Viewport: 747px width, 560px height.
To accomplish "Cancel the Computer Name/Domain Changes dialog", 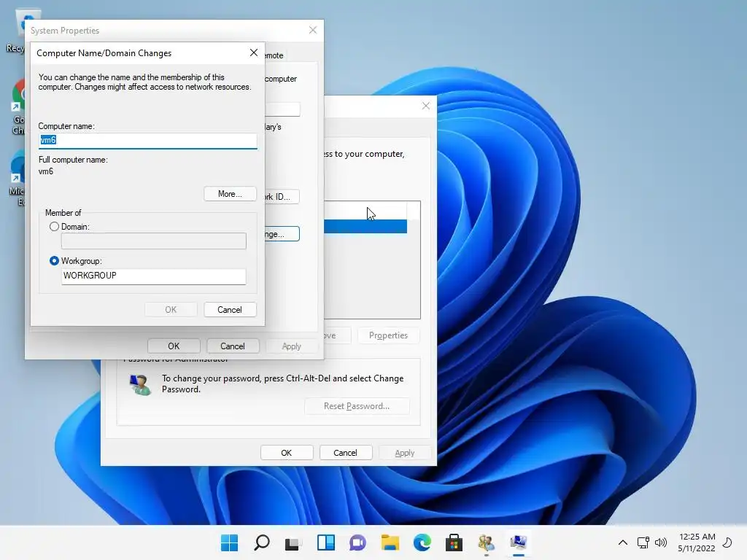I will (x=230, y=309).
